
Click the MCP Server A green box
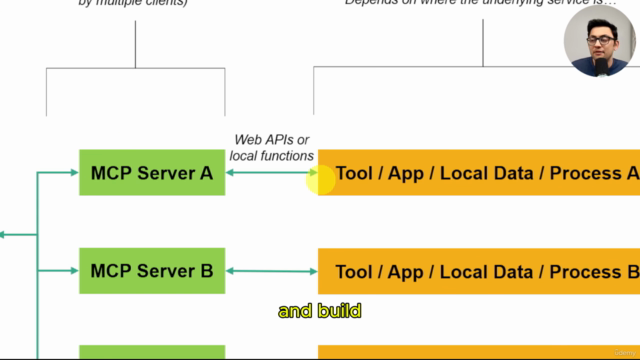[152, 172]
